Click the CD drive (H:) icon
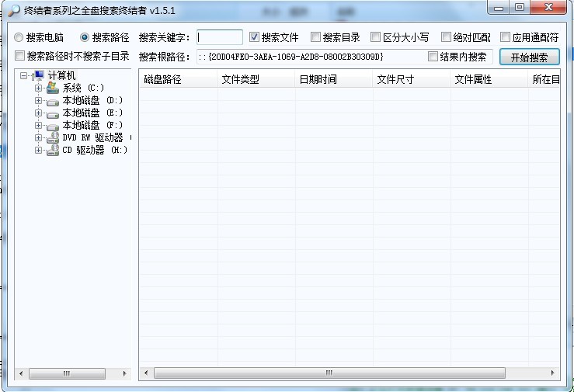 pos(53,151)
